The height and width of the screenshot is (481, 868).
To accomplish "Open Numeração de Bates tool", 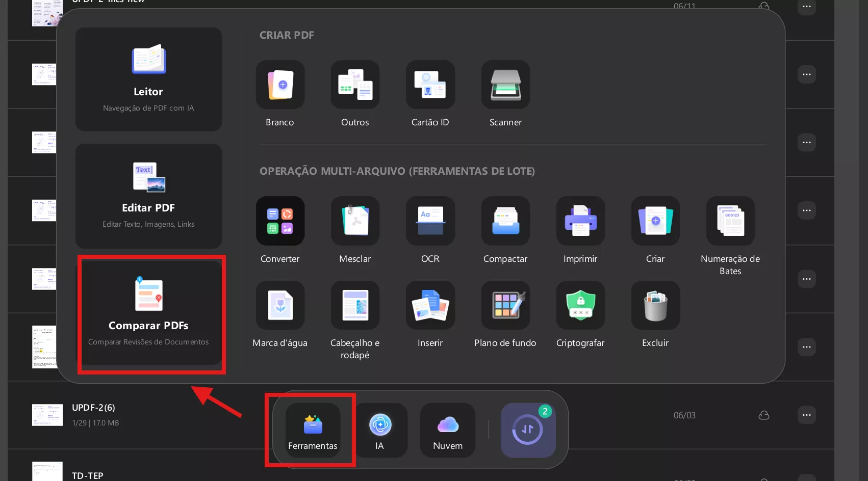I will 730,221.
